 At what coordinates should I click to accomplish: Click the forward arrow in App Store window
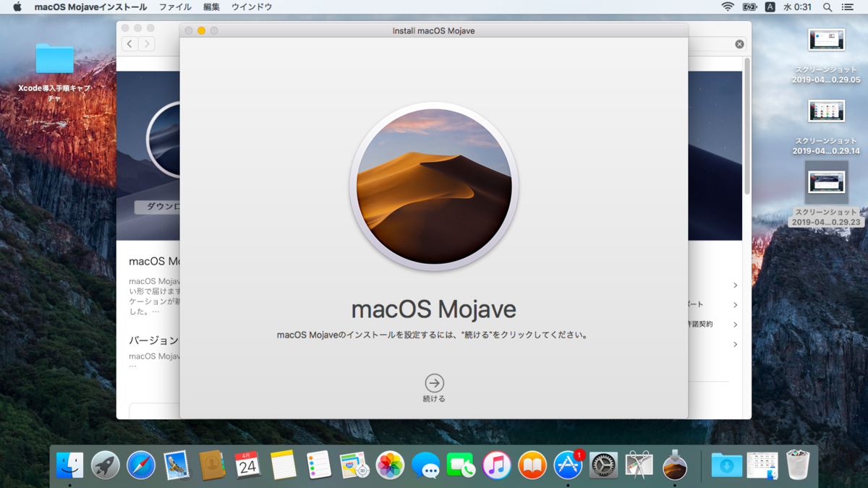coord(147,44)
